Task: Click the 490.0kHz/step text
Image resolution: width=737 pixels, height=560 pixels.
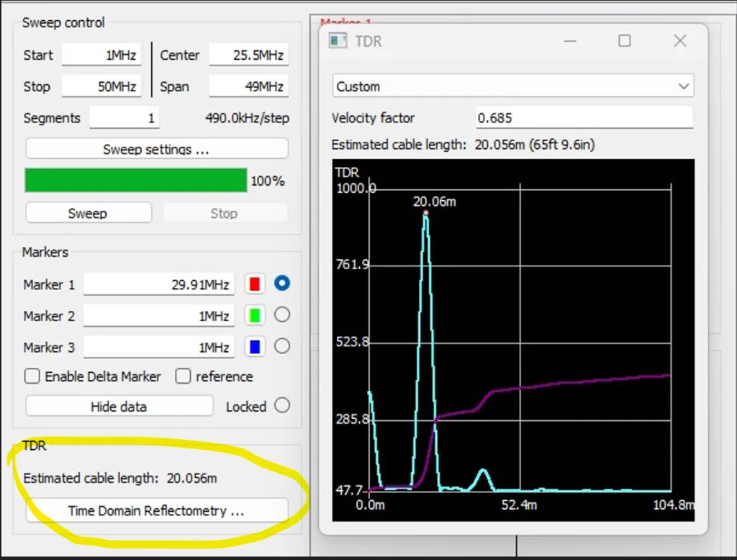Action: tap(248, 118)
